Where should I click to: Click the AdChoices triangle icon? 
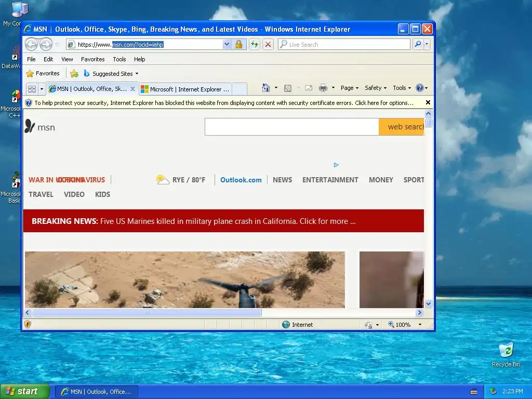[x=336, y=165]
